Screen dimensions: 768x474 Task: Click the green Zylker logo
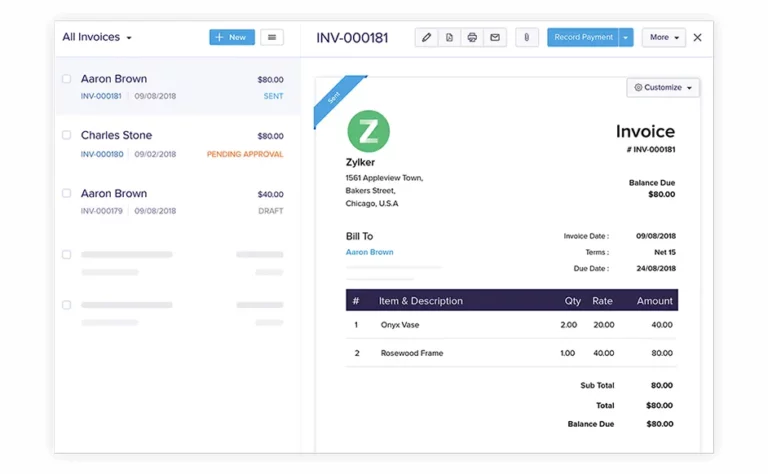[x=368, y=131]
